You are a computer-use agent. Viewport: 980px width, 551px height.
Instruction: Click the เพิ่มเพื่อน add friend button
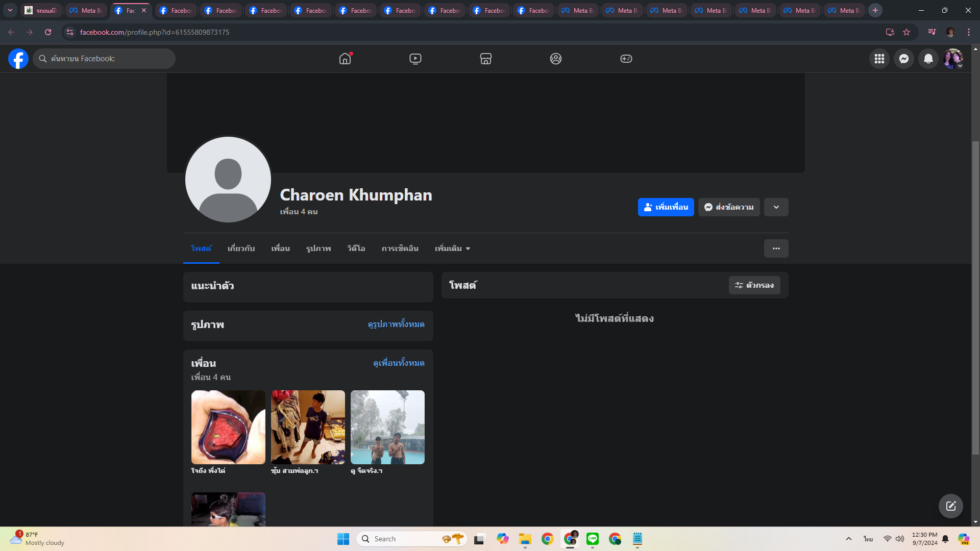tap(666, 207)
